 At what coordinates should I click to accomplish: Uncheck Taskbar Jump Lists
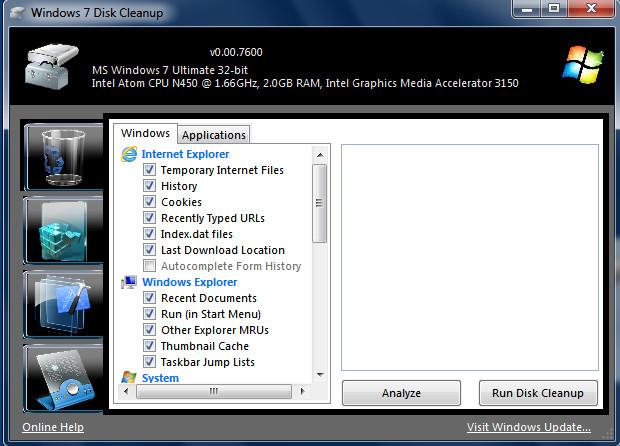pos(149,362)
